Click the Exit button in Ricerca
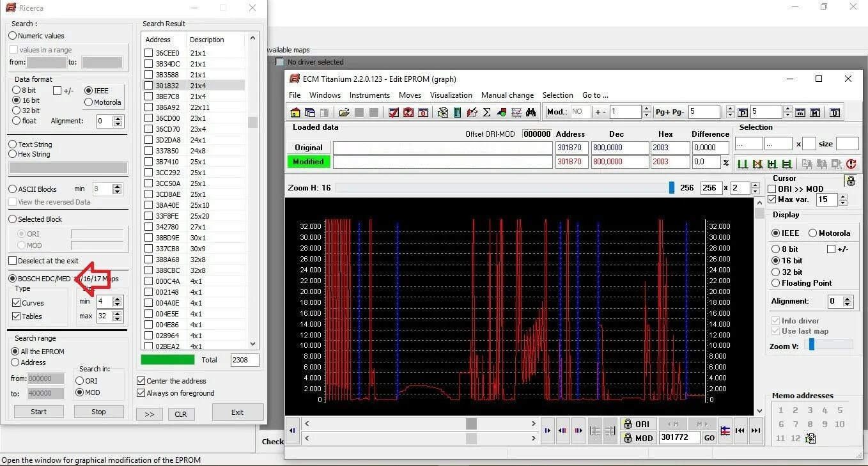 coord(238,412)
